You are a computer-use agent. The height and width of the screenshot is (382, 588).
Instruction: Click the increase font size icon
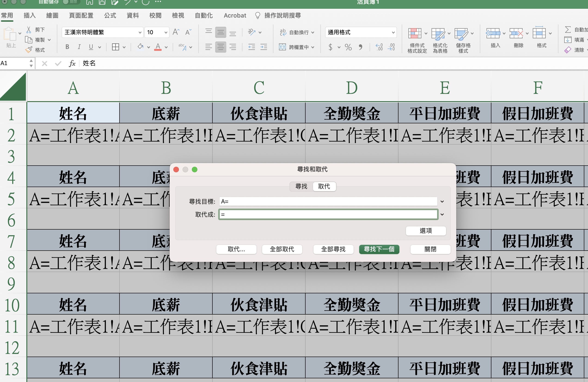point(176,32)
